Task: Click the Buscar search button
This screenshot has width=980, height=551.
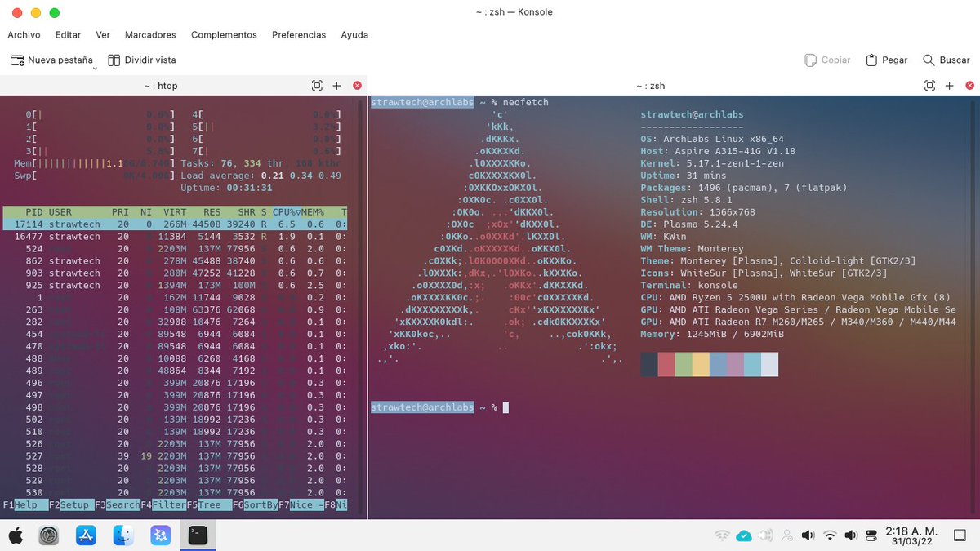Action: click(x=947, y=60)
